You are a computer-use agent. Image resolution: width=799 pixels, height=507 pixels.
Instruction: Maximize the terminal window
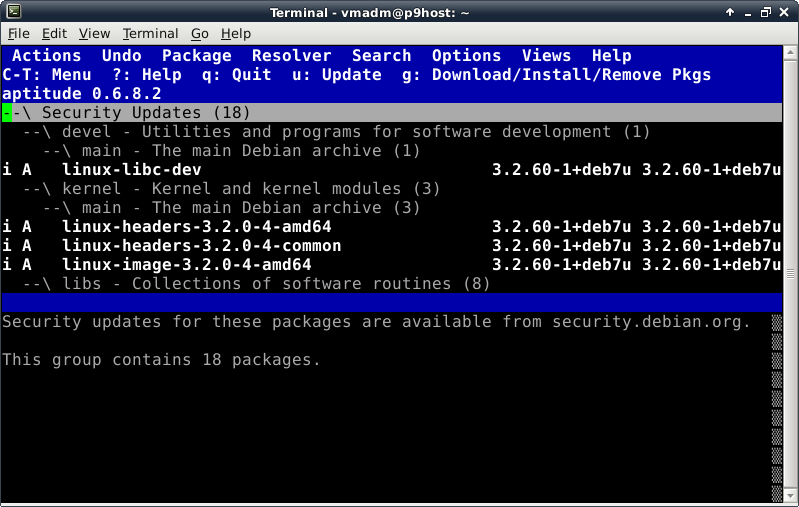click(764, 11)
